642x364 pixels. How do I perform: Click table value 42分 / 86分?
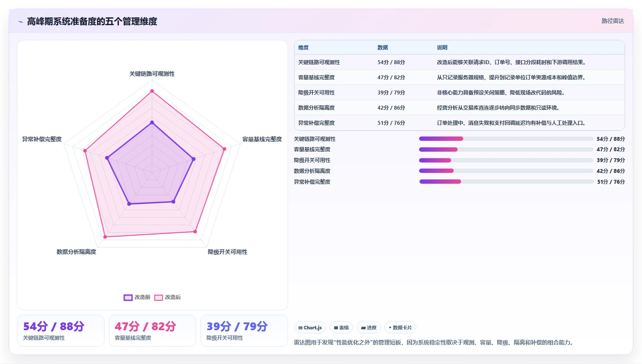[391, 108]
